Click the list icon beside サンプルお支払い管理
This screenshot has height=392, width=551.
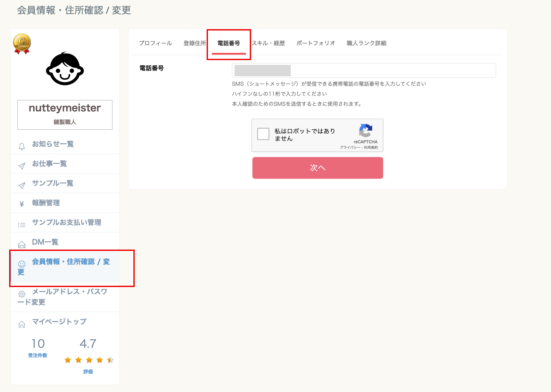(x=22, y=225)
